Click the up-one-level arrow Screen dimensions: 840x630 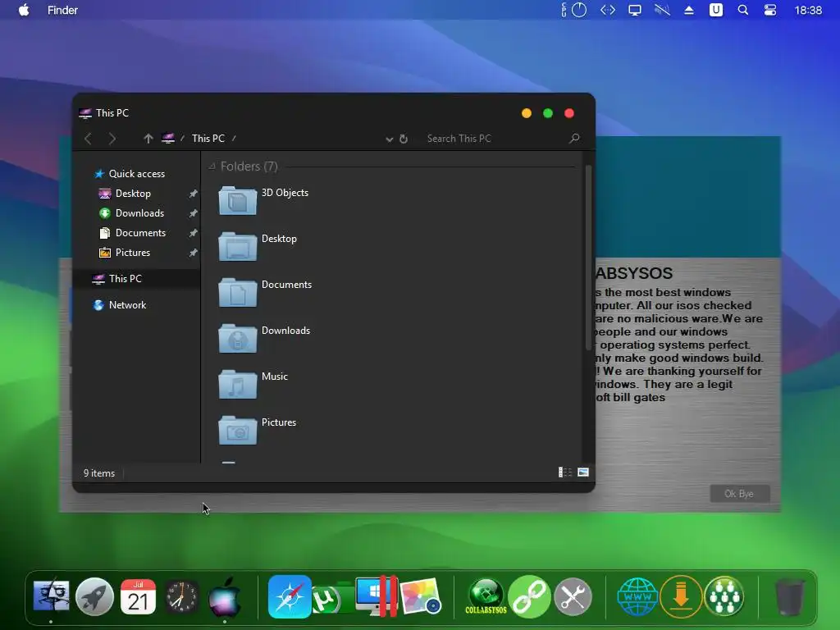pos(148,139)
